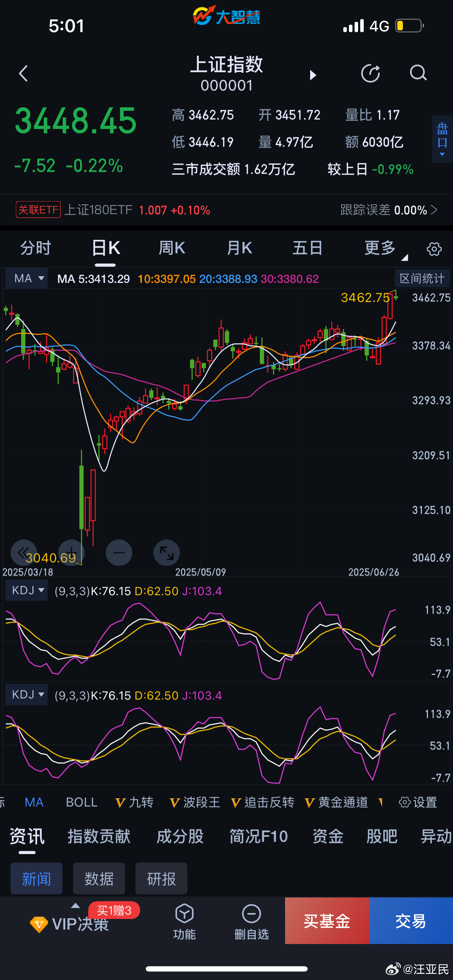This screenshot has height=980, width=453.
Task: Switch to the 数据 filter chip
Action: coord(99,879)
